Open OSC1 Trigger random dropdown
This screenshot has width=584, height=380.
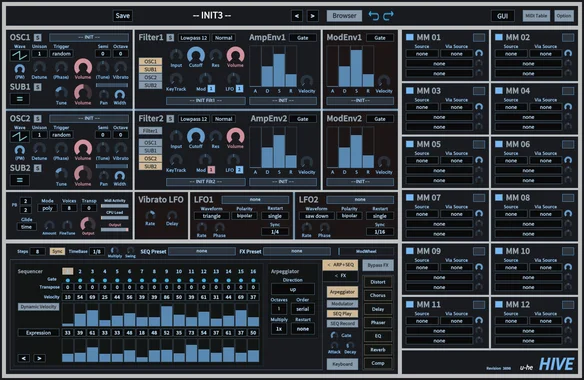point(61,54)
